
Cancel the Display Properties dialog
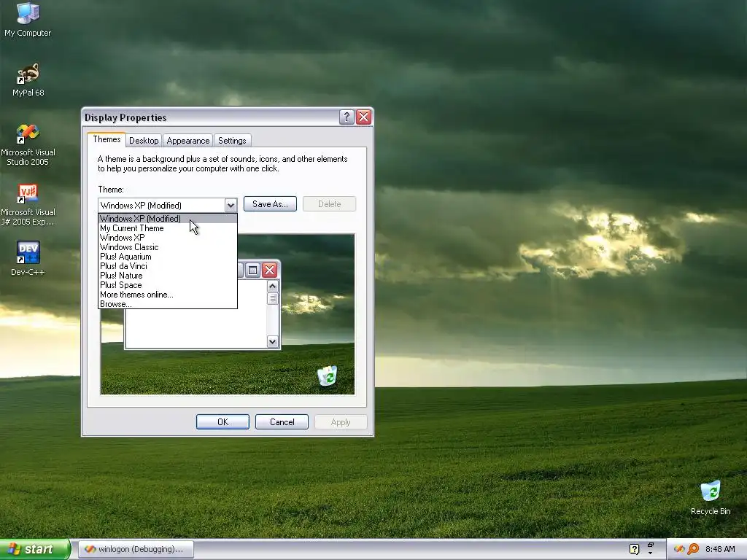click(x=282, y=422)
